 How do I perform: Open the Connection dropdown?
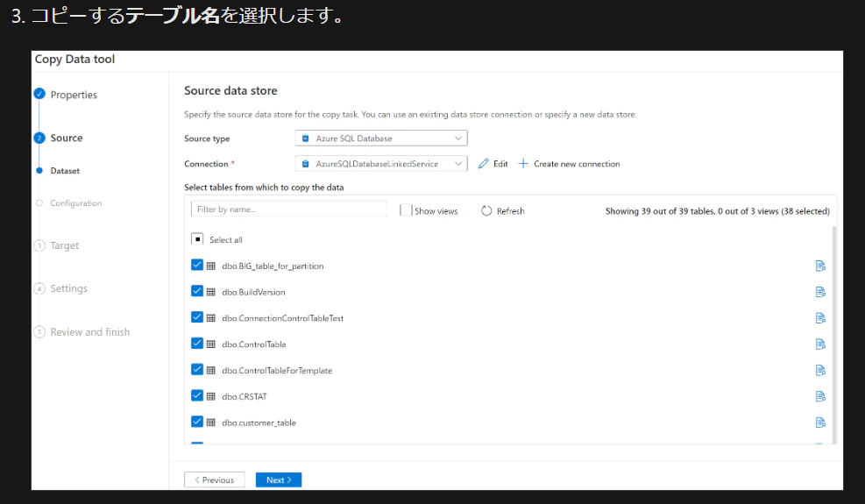click(x=381, y=163)
